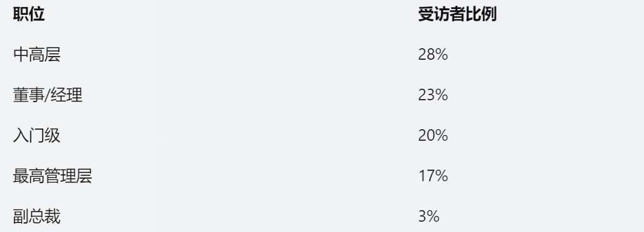This screenshot has height=232, width=644.
Task: Select the 董事/经理 row label
Action: pyautogui.click(x=48, y=95)
